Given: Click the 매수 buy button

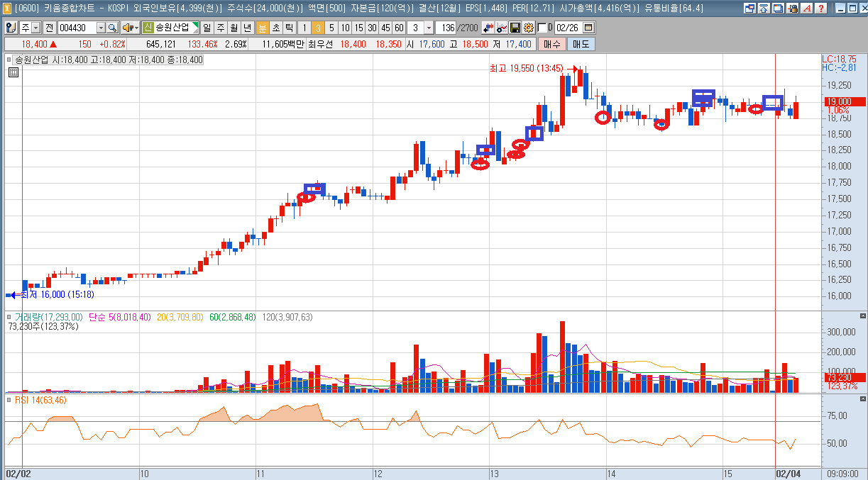Looking at the screenshot, I should (x=551, y=44).
